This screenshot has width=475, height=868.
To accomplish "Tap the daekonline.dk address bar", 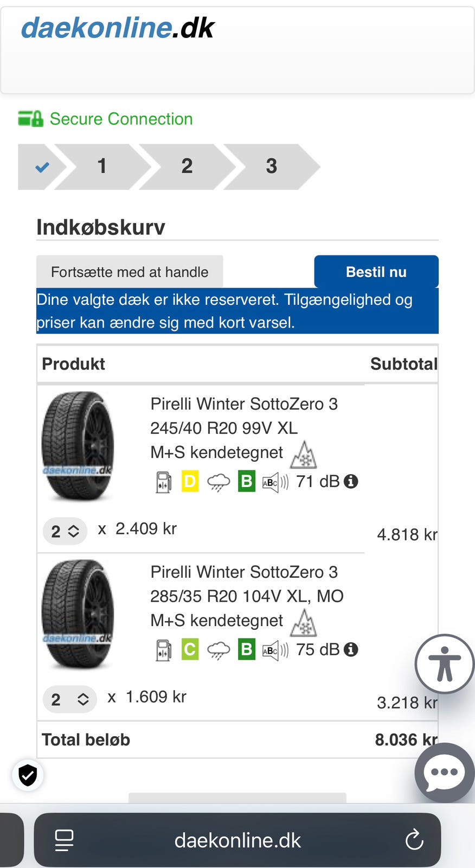I will pos(237,840).
